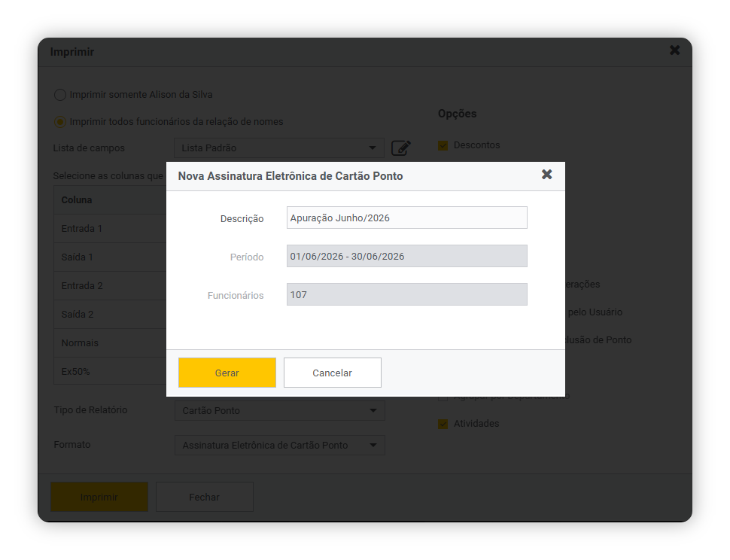
Task: Select the Entrada 1 column row
Action: click(x=110, y=229)
